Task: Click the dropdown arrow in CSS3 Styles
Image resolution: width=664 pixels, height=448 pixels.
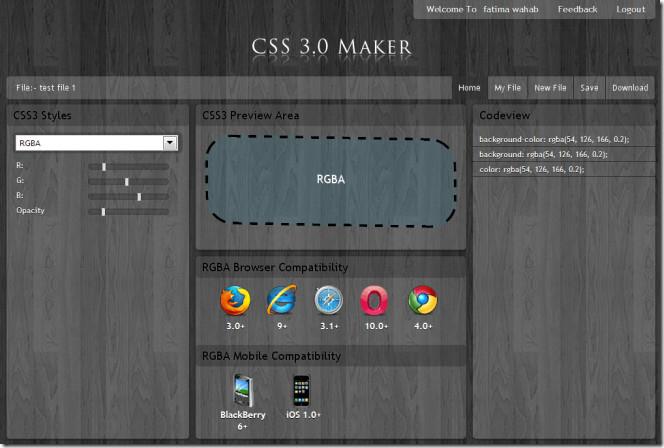Action: (x=170, y=143)
